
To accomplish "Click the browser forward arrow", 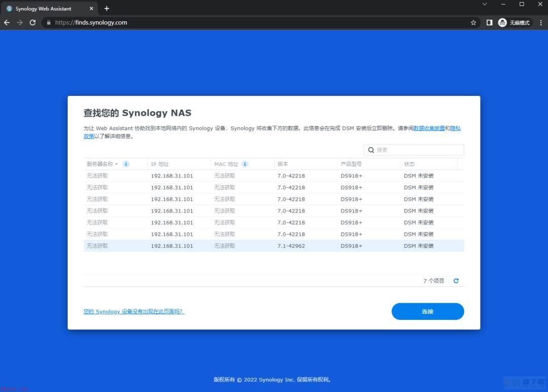I will click(x=20, y=23).
